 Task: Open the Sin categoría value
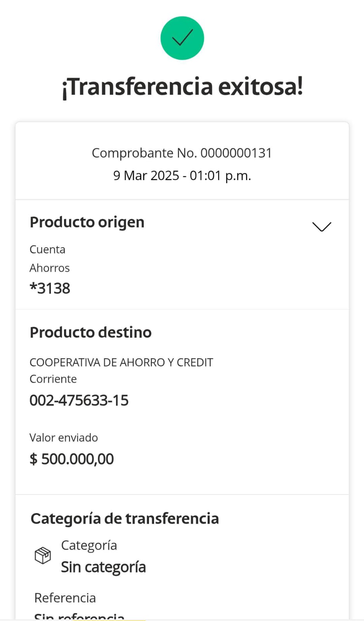103,567
